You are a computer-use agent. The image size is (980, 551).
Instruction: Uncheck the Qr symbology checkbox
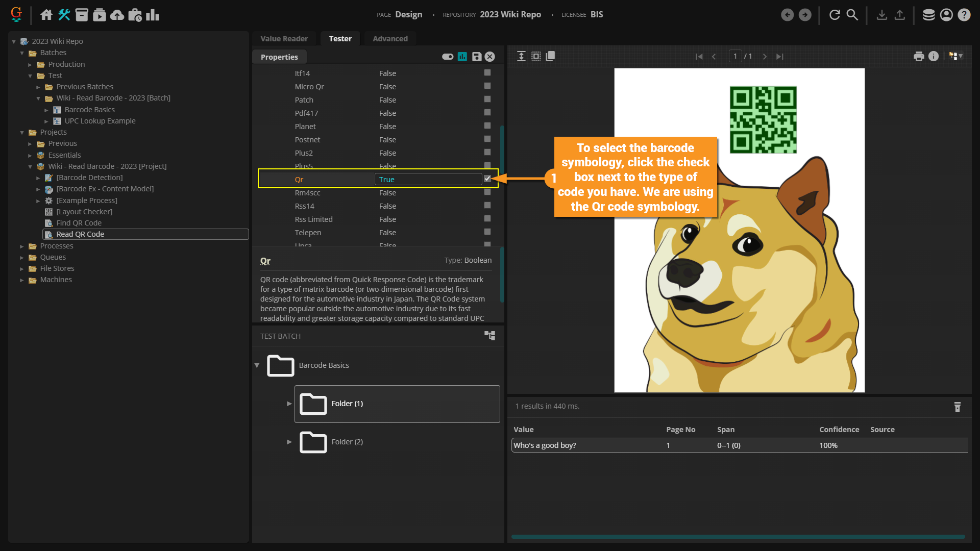click(487, 179)
